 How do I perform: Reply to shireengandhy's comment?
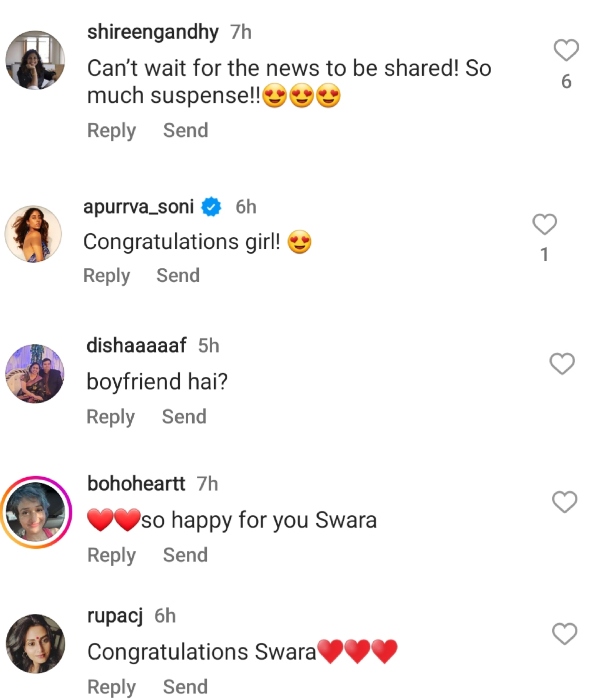click(111, 131)
